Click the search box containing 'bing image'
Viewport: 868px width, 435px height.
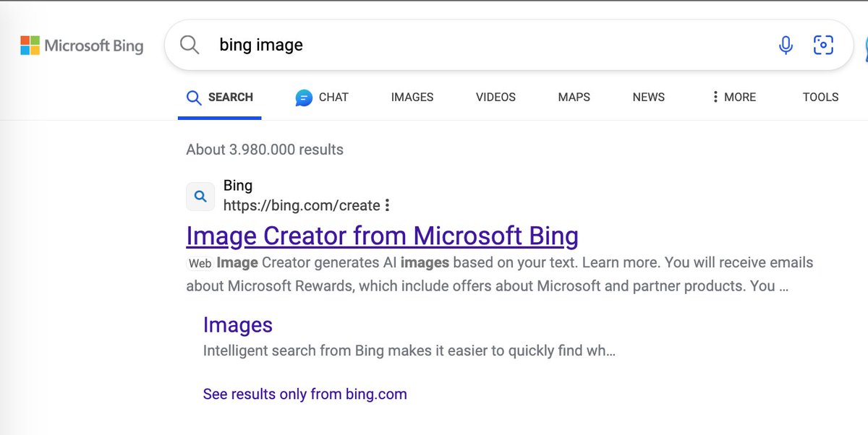(509, 45)
